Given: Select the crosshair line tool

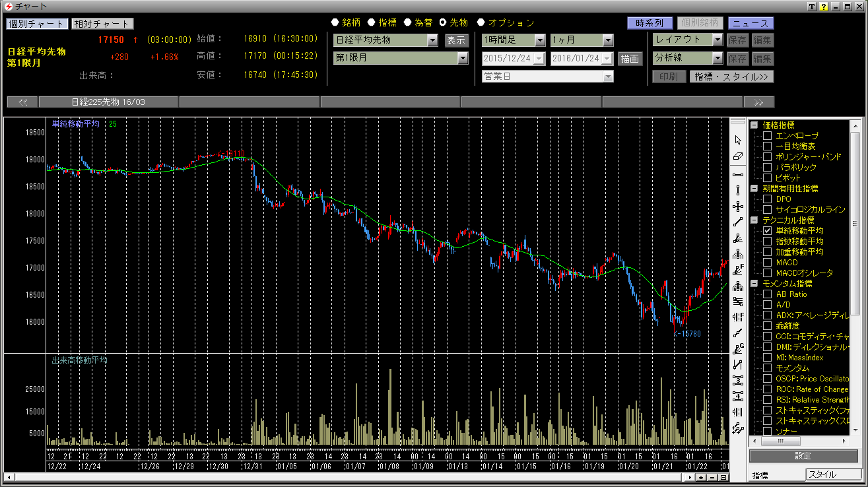Looking at the screenshot, I should (x=738, y=206).
